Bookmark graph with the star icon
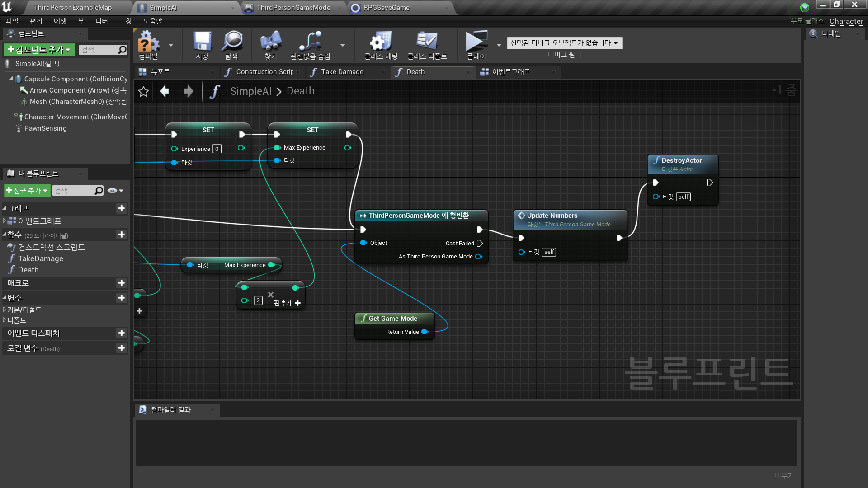 pos(143,92)
